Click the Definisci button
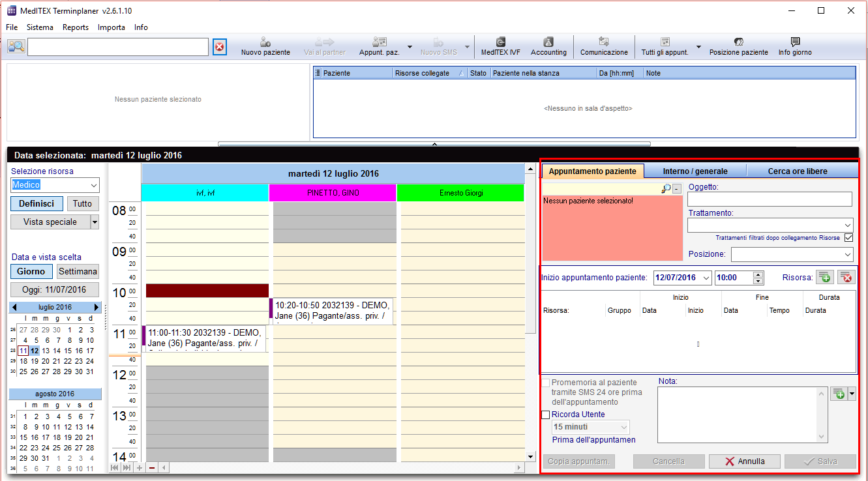This screenshot has height=481, width=868. coord(37,203)
